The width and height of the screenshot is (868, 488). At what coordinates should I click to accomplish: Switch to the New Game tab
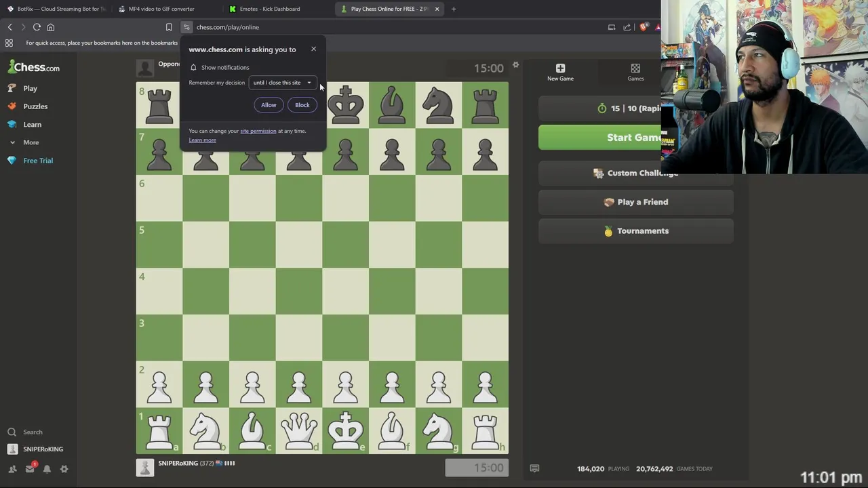[560, 72]
